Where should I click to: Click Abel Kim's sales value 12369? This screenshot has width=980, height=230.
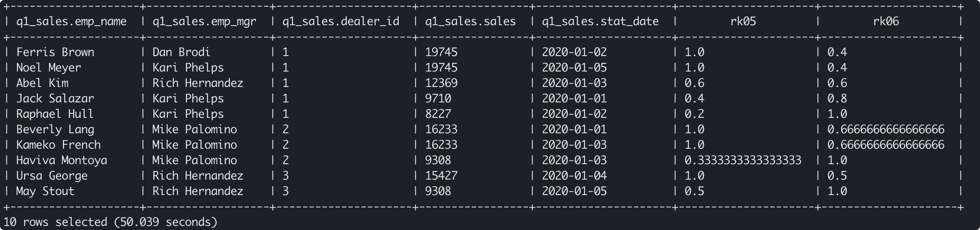441,83
